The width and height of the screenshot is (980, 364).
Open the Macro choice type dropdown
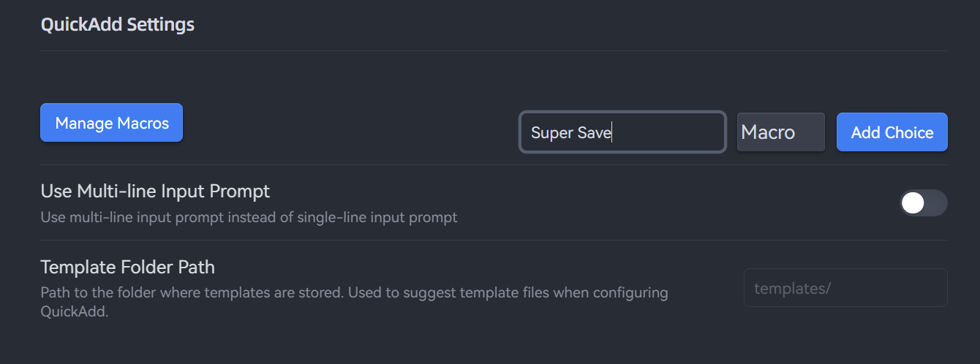780,132
